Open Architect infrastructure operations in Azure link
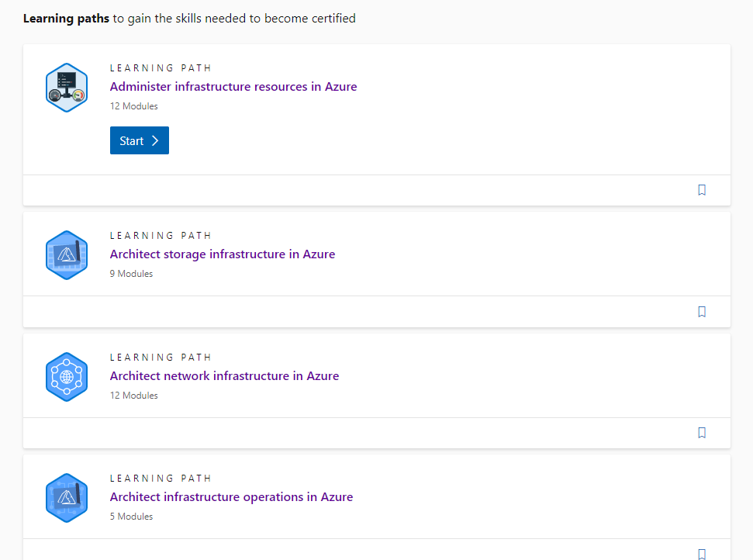Image resolution: width=753 pixels, height=560 pixels. click(231, 496)
